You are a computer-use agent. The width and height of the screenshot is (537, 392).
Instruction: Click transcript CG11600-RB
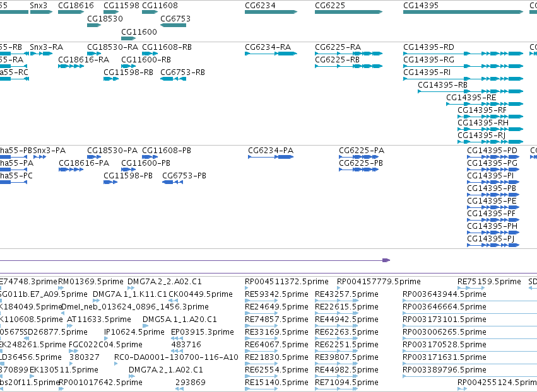(129, 66)
